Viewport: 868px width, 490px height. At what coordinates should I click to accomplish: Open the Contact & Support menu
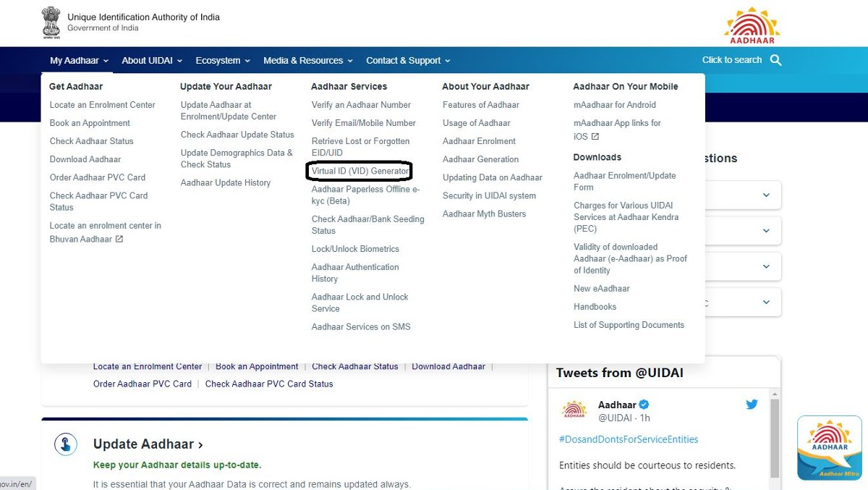click(x=408, y=61)
